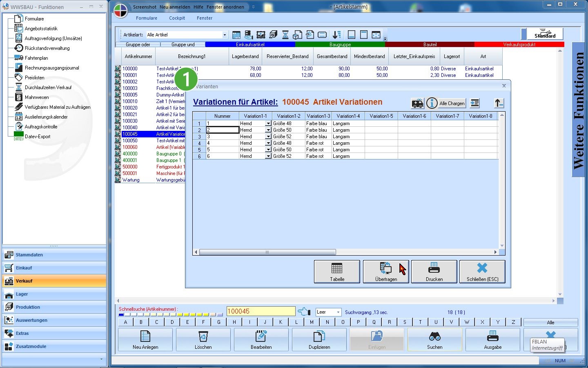Click the Suchen binoculars button
This screenshot has height=368, width=588.
point(435,339)
